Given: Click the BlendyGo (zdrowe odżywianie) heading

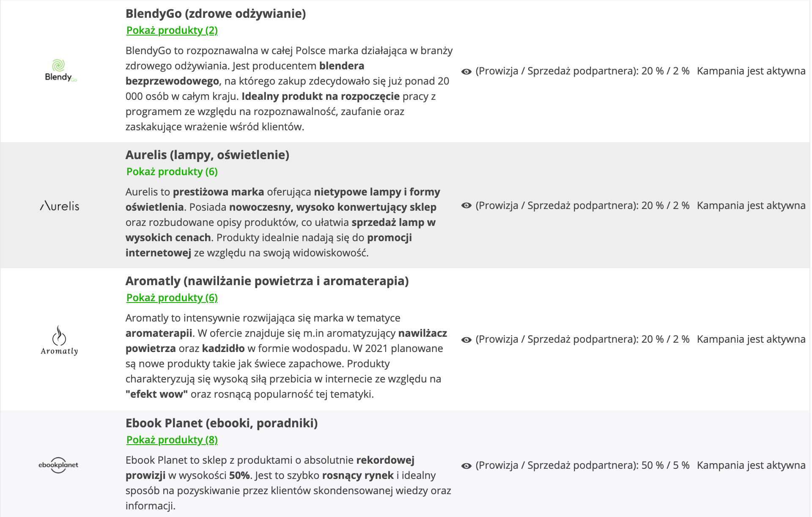Looking at the screenshot, I should 216,14.
